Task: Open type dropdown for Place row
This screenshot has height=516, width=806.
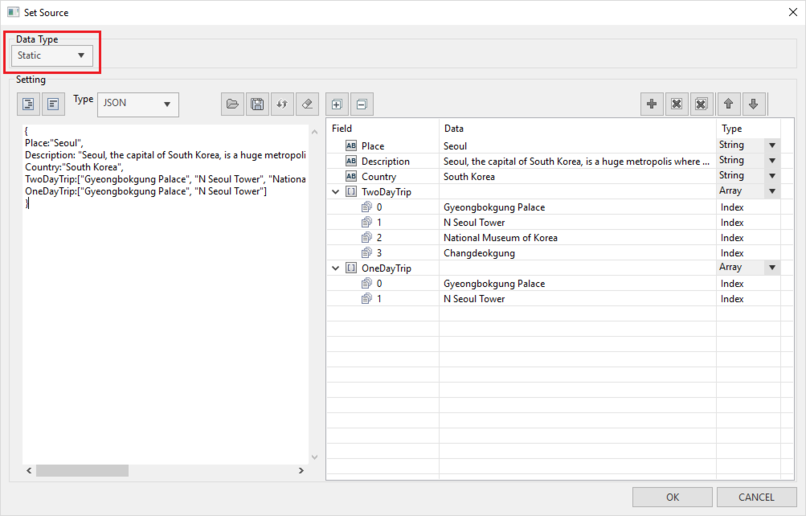Action: pyautogui.click(x=771, y=146)
